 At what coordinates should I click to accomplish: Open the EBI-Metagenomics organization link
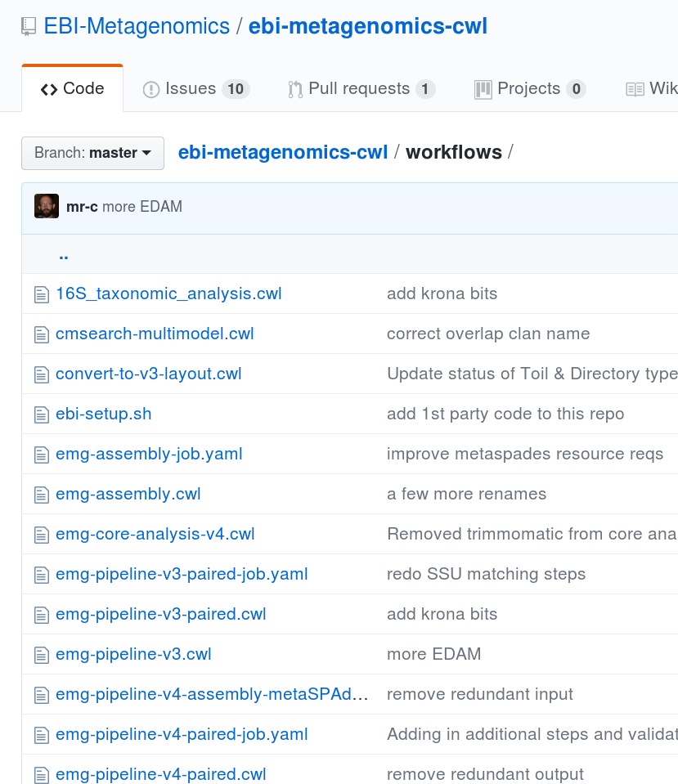pos(137,26)
